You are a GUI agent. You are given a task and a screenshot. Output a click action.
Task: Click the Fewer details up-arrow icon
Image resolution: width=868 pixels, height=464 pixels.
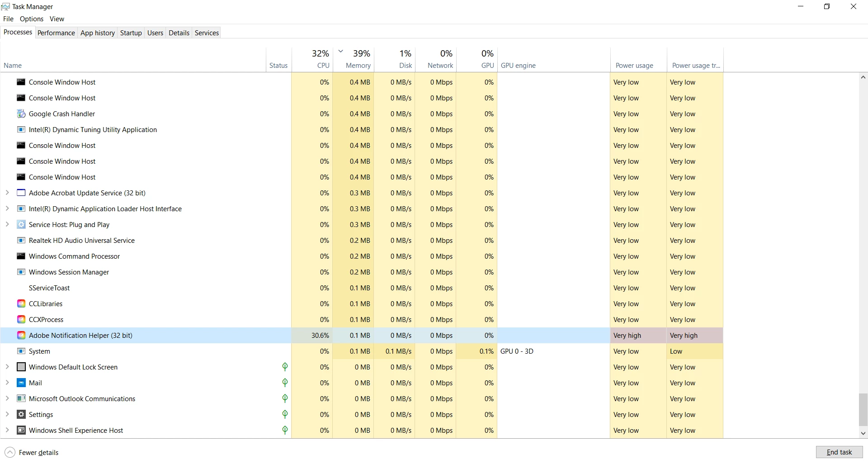[10, 452]
